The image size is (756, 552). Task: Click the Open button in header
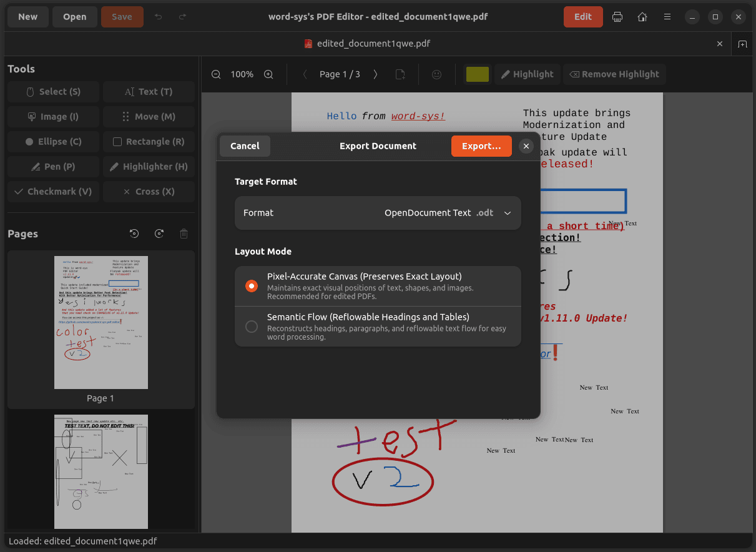tap(74, 17)
